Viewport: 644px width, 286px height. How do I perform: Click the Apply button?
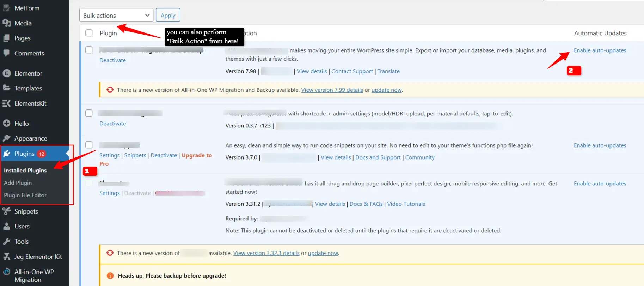[x=168, y=15]
